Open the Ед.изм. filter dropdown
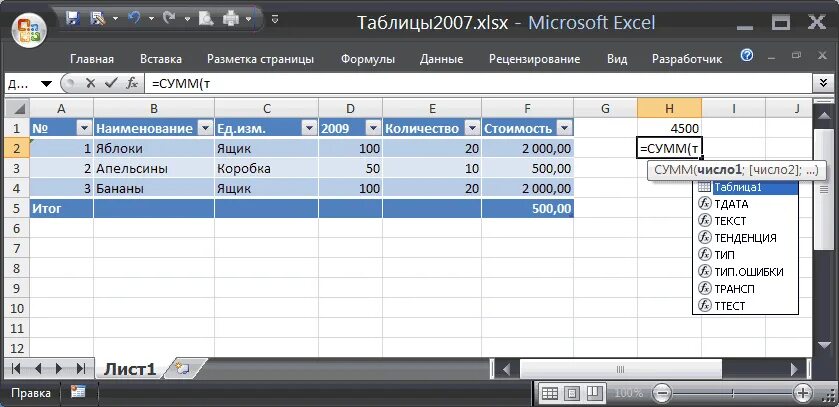 coord(309,128)
